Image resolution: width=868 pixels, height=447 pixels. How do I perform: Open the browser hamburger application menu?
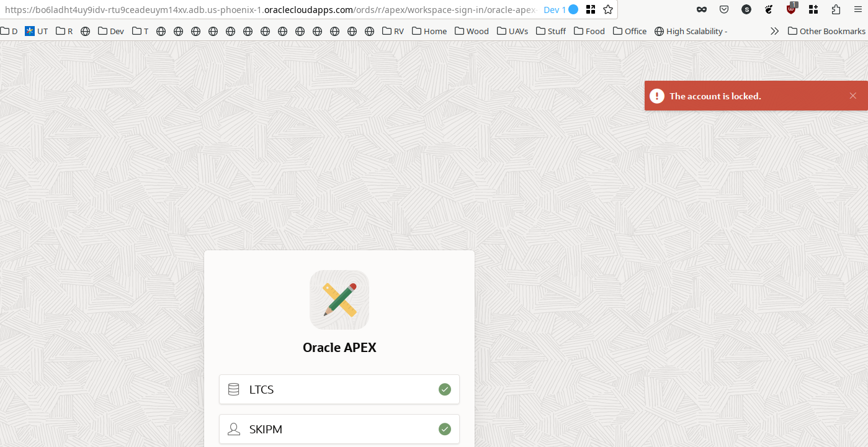(x=859, y=10)
